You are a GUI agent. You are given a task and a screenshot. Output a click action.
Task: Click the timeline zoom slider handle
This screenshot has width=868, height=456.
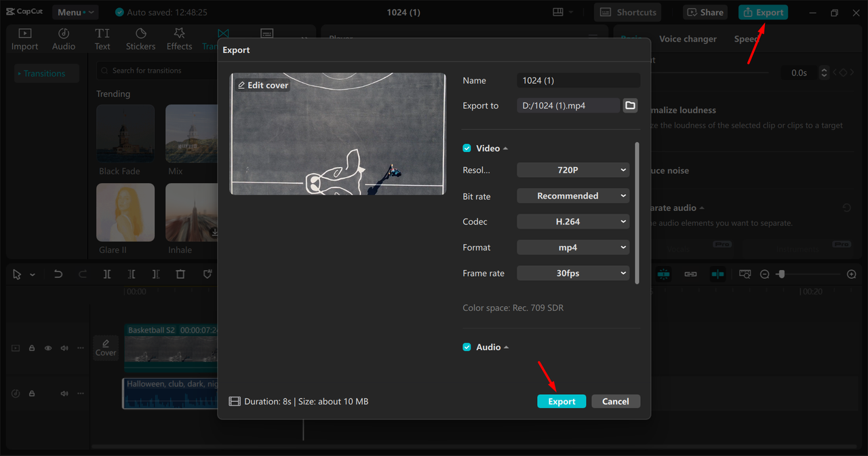(x=781, y=274)
